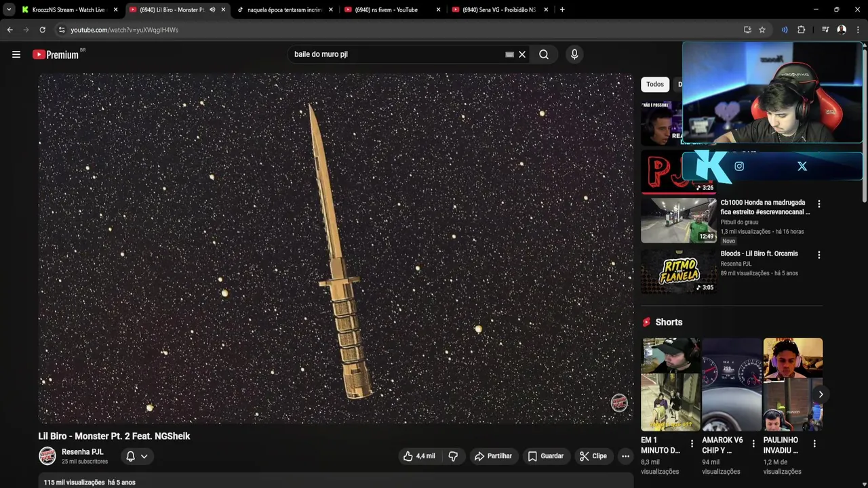Open Resenha PJL channel name link
Image resolution: width=868 pixels, height=488 pixels.
[83, 452]
